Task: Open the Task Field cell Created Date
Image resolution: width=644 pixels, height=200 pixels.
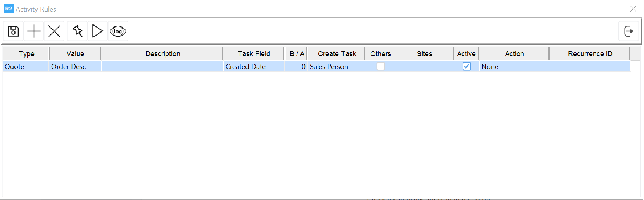Action: pyautogui.click(x=254, y=67)
